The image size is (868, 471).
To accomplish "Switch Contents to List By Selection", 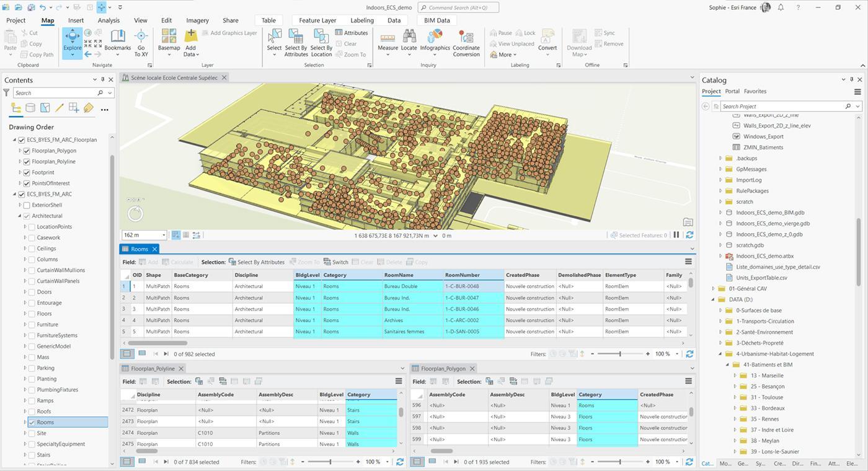I will click(x=45, y=108).
